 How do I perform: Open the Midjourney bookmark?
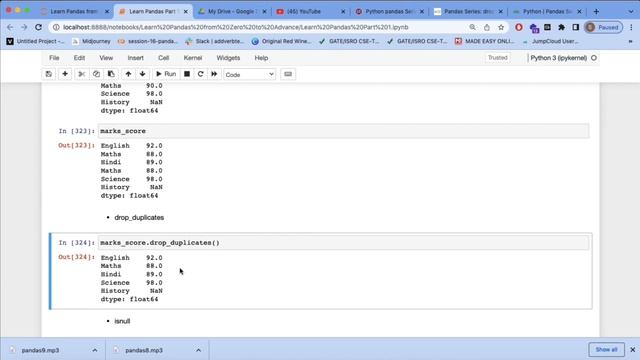pos(91,41)
